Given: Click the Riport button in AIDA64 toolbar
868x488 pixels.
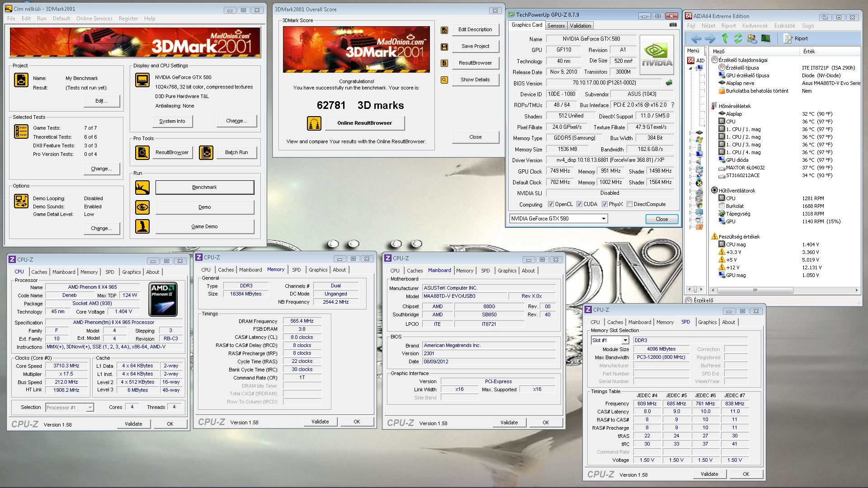Looking at the screenshot, I should click(796, 38).
